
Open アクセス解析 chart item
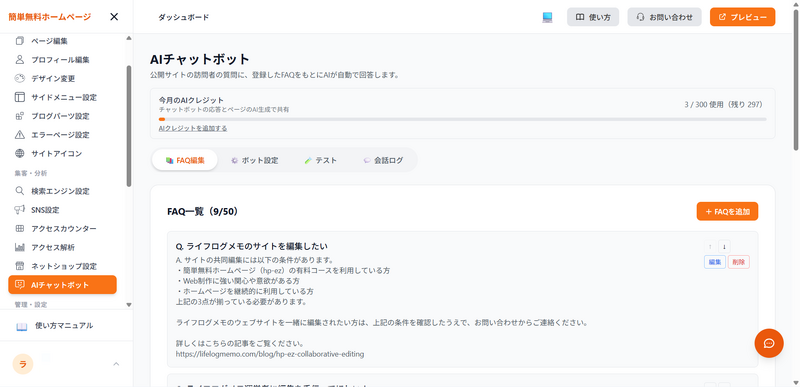tap(62, 247)
